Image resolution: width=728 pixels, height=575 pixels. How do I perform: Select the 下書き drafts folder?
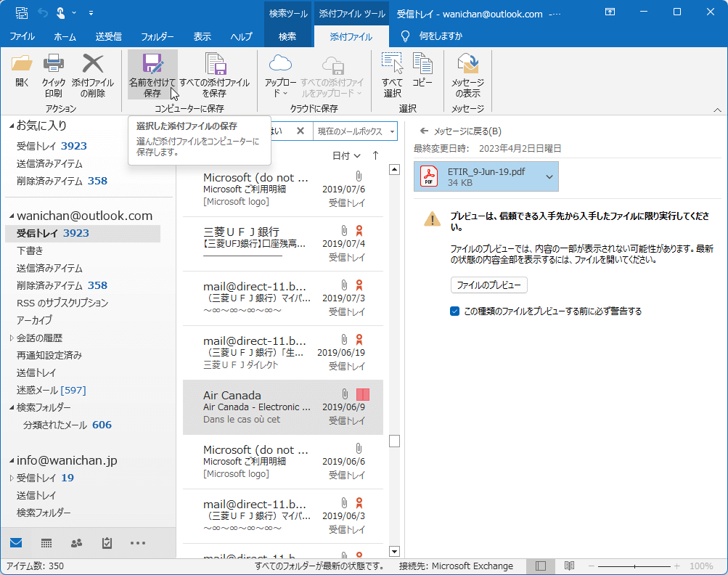pos(30,250)
